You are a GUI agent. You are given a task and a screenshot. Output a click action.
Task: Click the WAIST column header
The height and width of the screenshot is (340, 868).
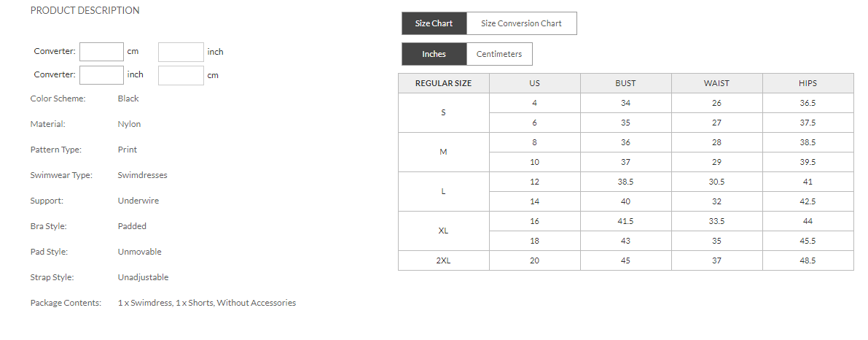(717, 83)
